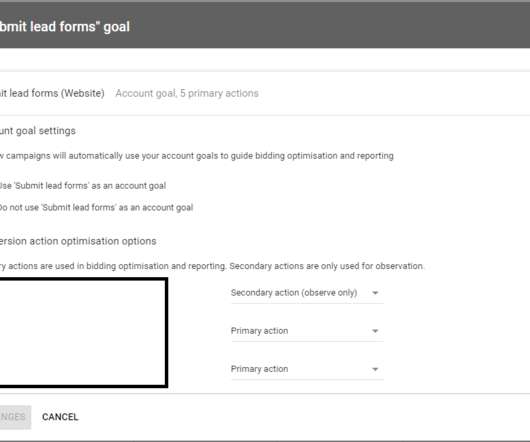The width and height of the screenshot is (530, 442).
Task: Click the "lead forms" goal dialog title
Action: (65, 27)
